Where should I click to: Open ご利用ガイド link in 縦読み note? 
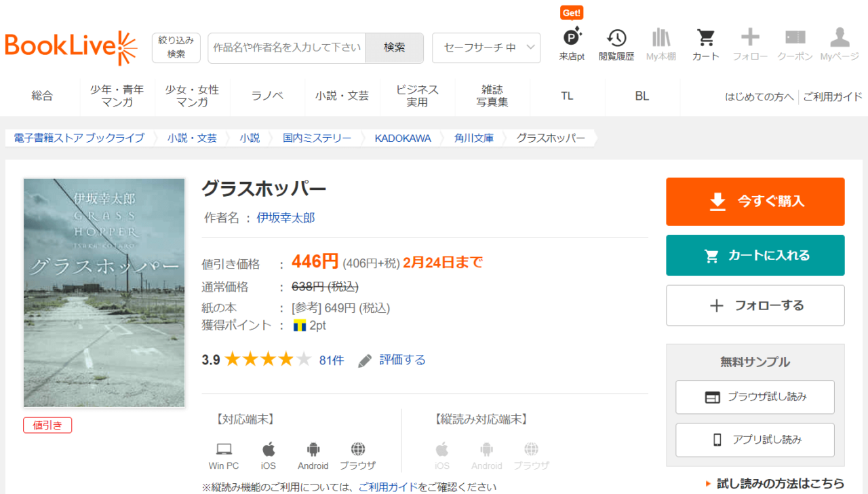(388, 487)
